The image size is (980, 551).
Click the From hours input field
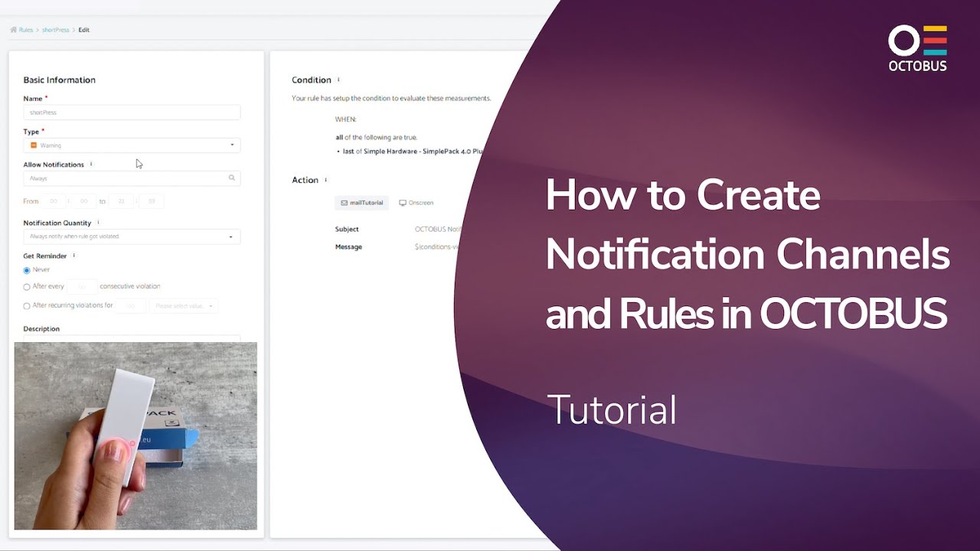pyautogui.click(x=54, y=201)
